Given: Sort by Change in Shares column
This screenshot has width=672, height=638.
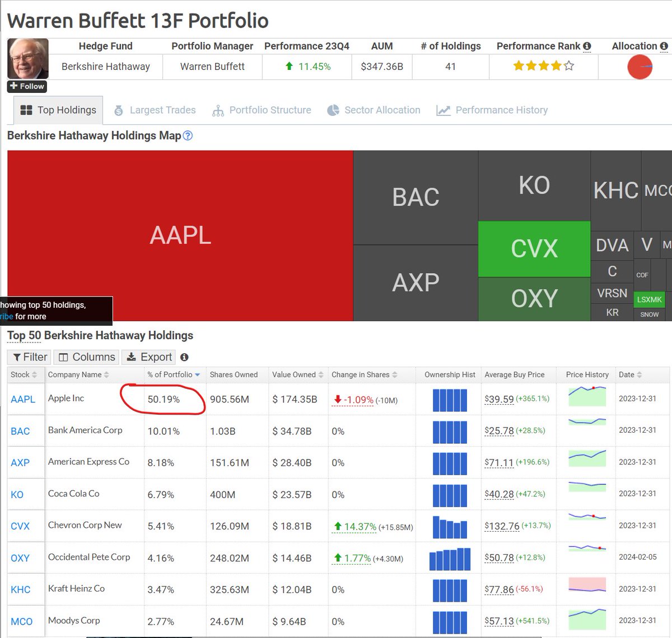Looking at the screenshot, I should pos(364,374).
